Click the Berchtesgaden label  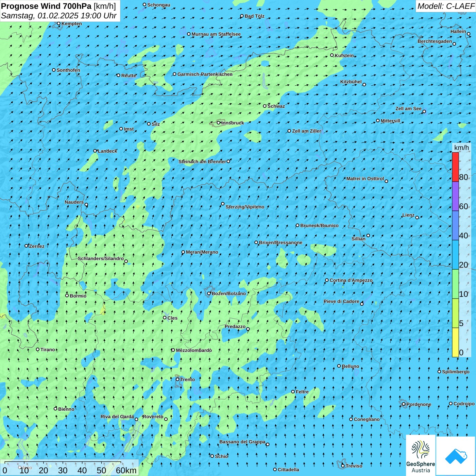coord(435,41)
